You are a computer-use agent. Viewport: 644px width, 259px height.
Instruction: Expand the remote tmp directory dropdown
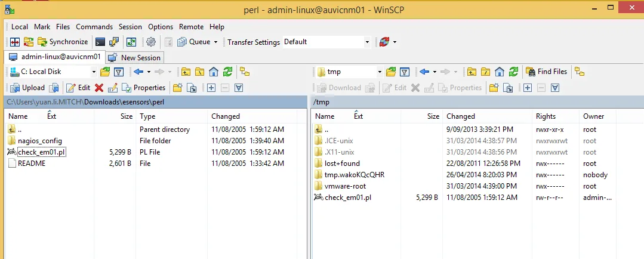click(x=380, y=72)
